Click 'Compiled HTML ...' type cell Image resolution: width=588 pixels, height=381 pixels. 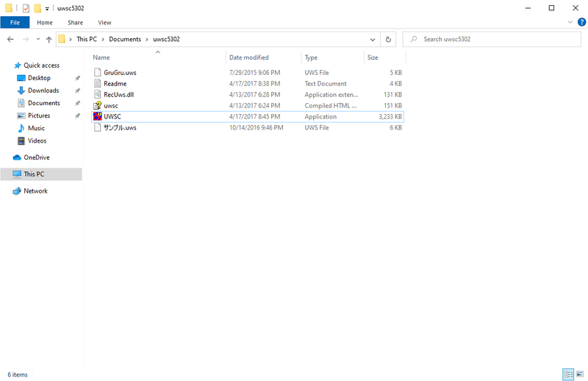coord(330,106)
